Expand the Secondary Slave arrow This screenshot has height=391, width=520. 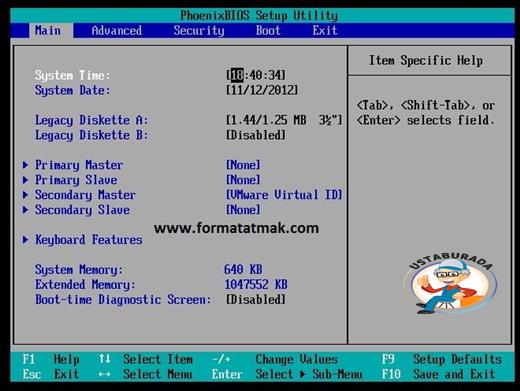click(x=25, y=210)
